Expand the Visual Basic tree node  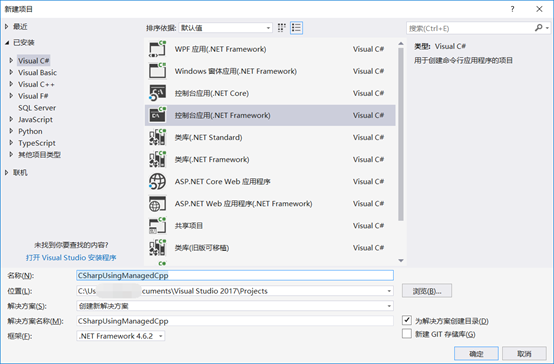pyautogui.click(x=11, y=72)
